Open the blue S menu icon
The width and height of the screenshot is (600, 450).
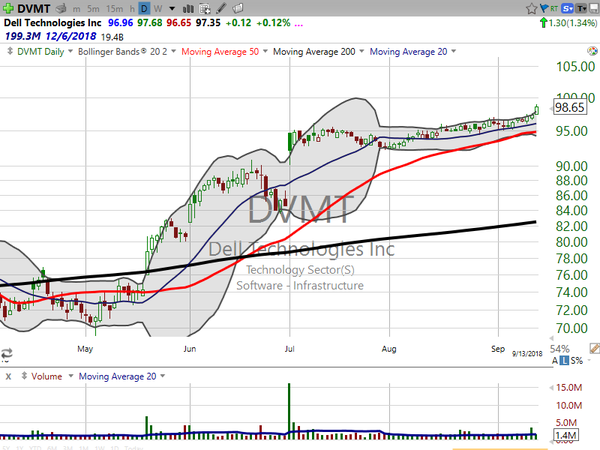click(x=567, y=8)
